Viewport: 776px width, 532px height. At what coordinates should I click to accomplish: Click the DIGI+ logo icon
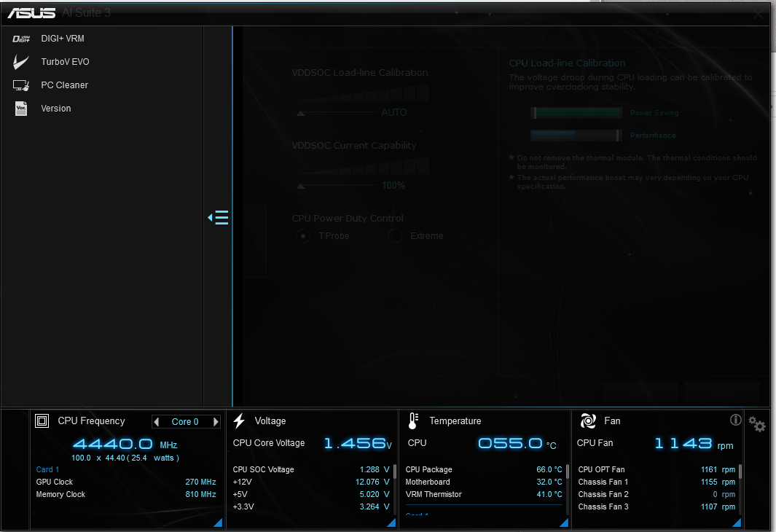(x=21, y=39)
